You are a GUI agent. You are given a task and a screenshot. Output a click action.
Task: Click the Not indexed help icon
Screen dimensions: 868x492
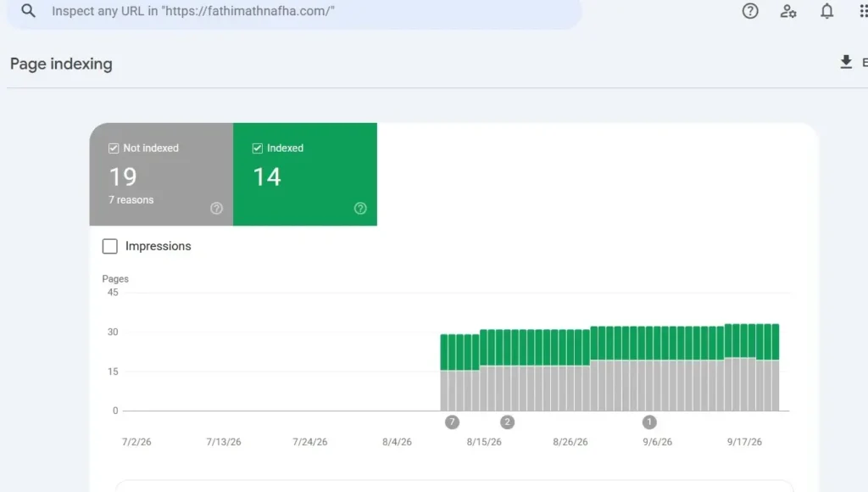tap(216, 209)
